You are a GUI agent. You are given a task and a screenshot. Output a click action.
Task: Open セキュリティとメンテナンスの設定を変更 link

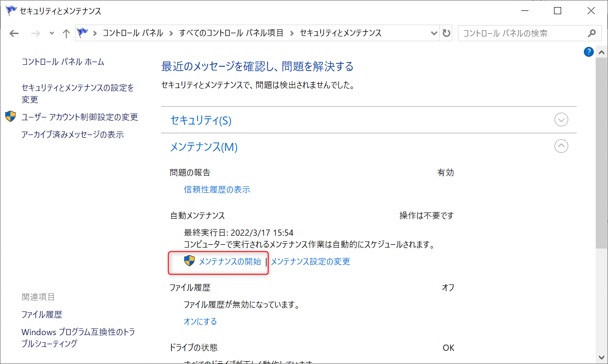pos(78,94)
